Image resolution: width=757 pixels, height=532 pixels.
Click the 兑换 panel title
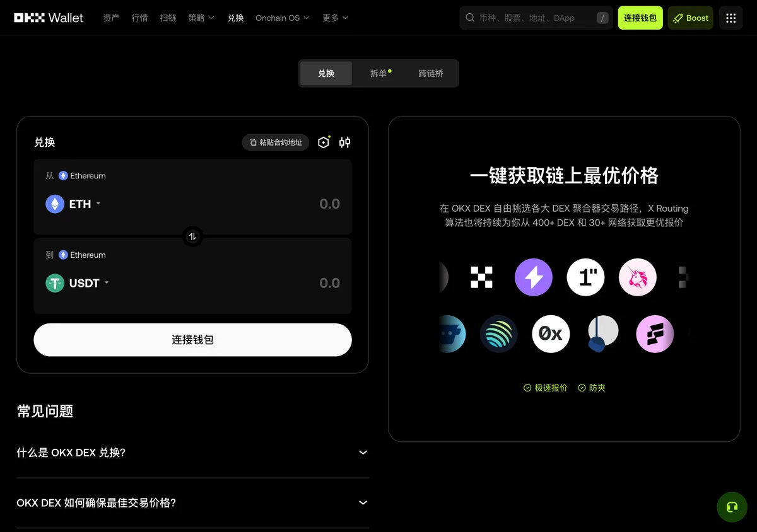[45, 142]
